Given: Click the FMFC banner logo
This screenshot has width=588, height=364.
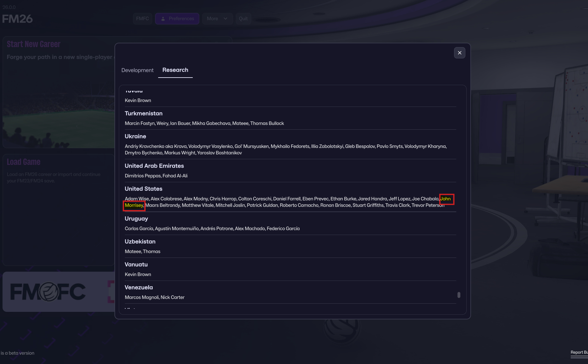Looking at the screenshot, I should (x=48, y=292).
